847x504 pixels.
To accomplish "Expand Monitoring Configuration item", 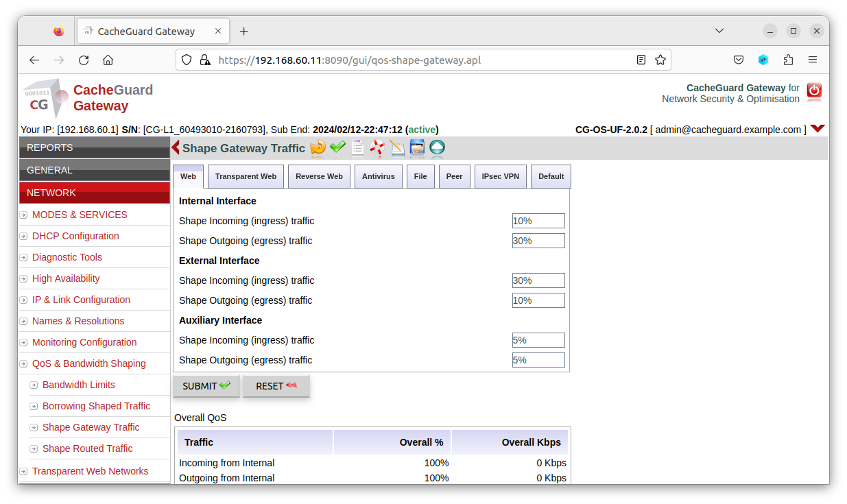I will [84, 342].
